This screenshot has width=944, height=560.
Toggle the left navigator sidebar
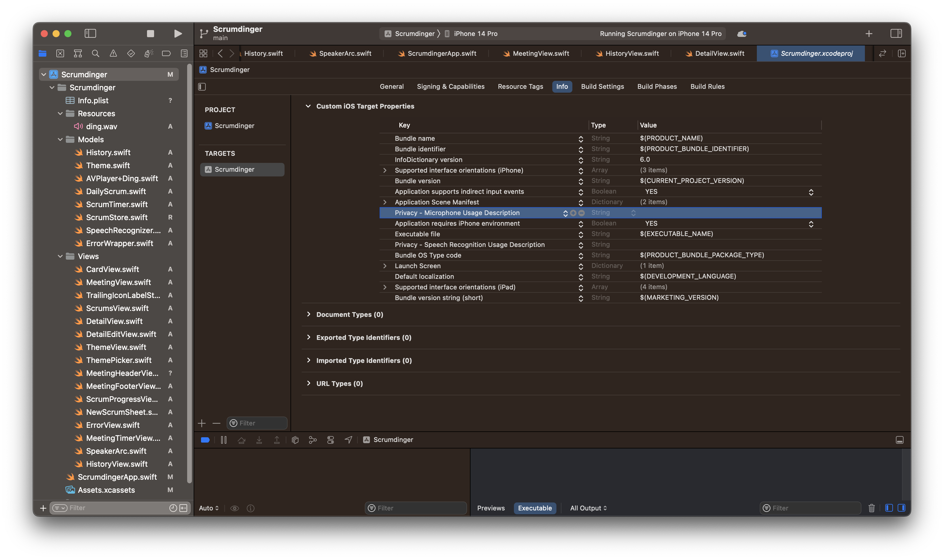pyautogui.click(x=90, y=34)
